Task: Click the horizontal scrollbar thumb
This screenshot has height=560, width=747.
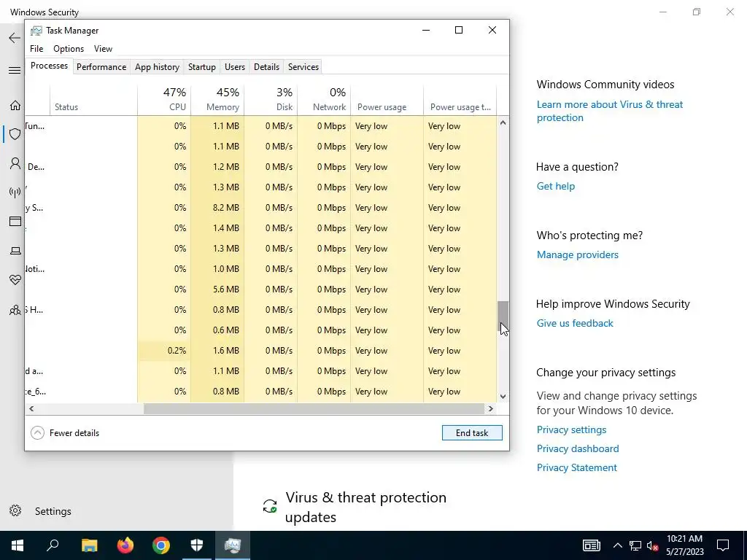Action: 314,408
